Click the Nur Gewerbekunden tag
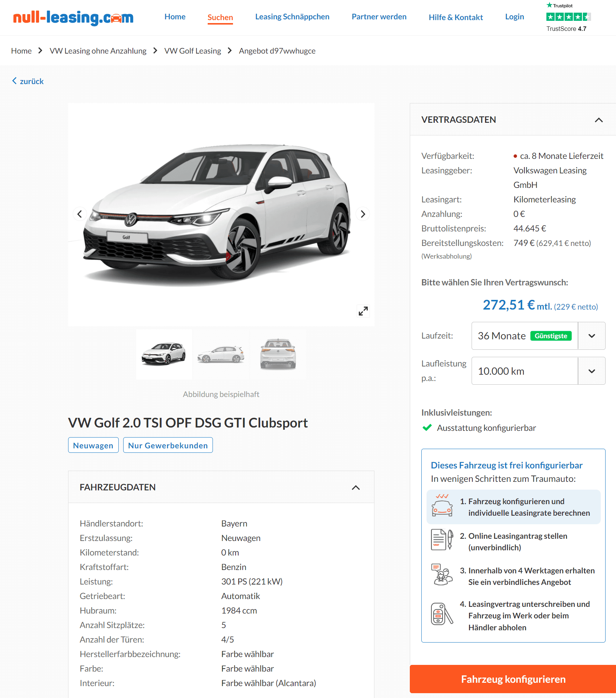Screen dimensions: 616x698 point(168,445)
